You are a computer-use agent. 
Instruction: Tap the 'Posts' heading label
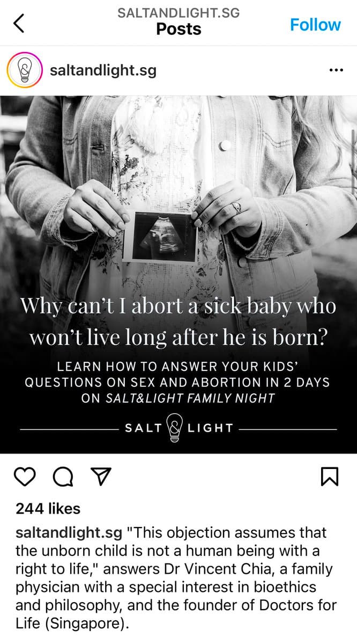[178, 28]
